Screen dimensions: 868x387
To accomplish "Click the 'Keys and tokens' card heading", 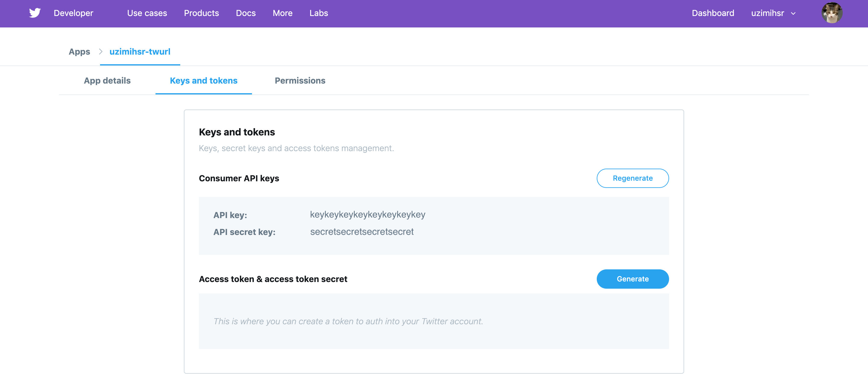I will [x=237, y=132].
